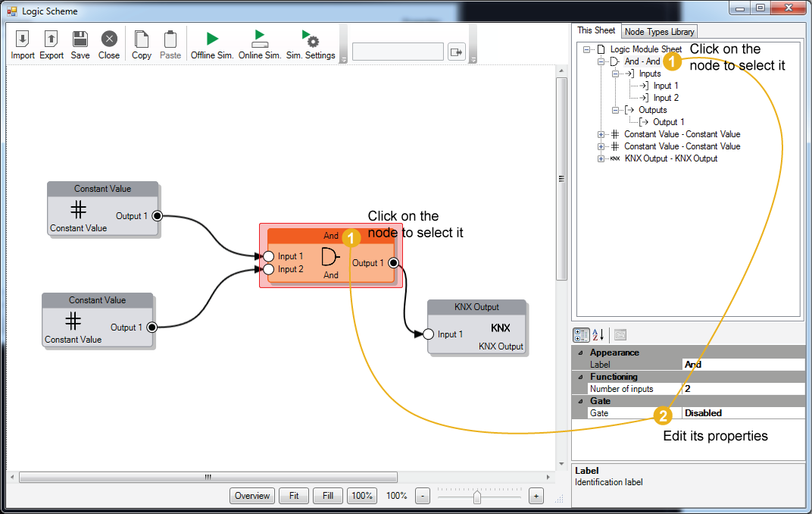
Task: Switch to the This Sheet tab
Action: (x=596, y=30)
